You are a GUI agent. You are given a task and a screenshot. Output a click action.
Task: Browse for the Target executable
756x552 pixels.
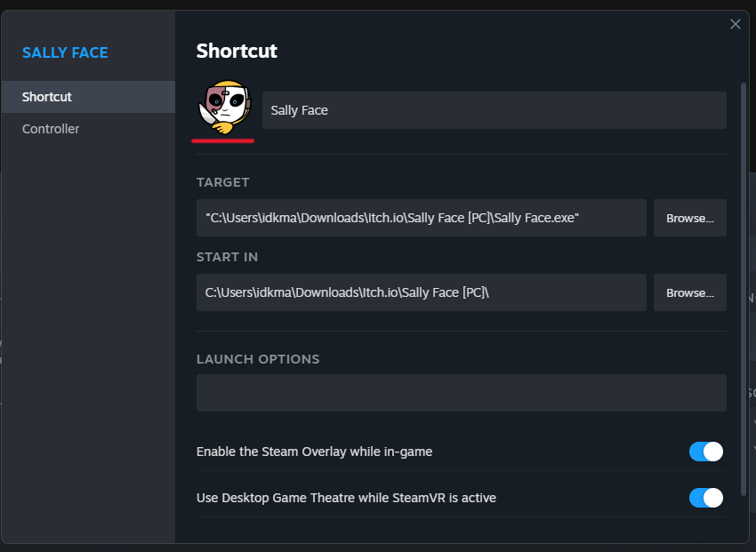click(x=690, y=218)
